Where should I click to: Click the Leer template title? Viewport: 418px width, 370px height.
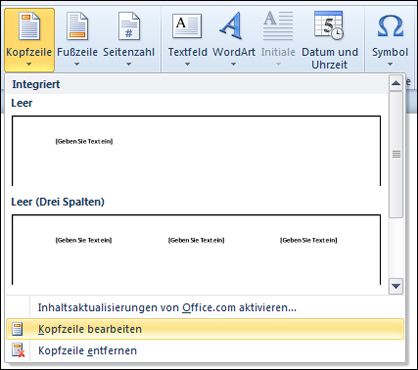(x=22, y=103)
